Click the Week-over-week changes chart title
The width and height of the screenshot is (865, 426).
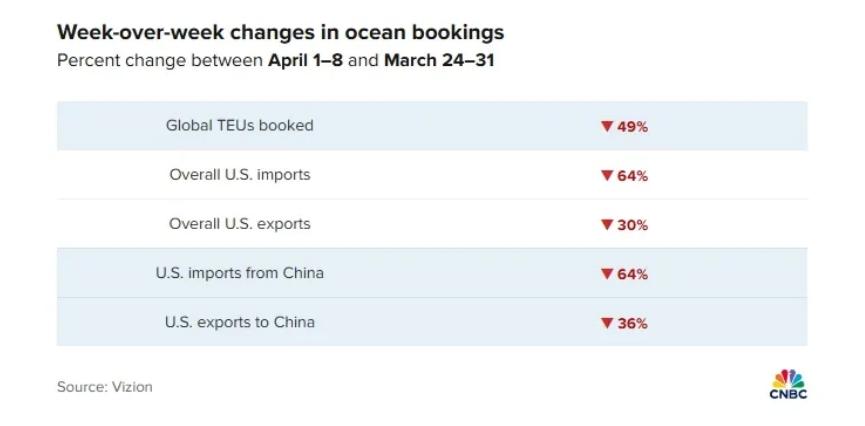point(280,33)
